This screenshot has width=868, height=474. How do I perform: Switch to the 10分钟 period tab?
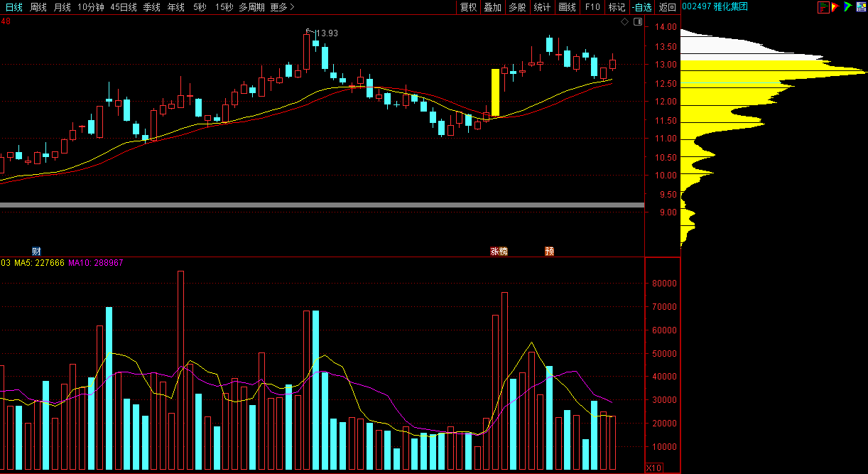coord(90,7)
